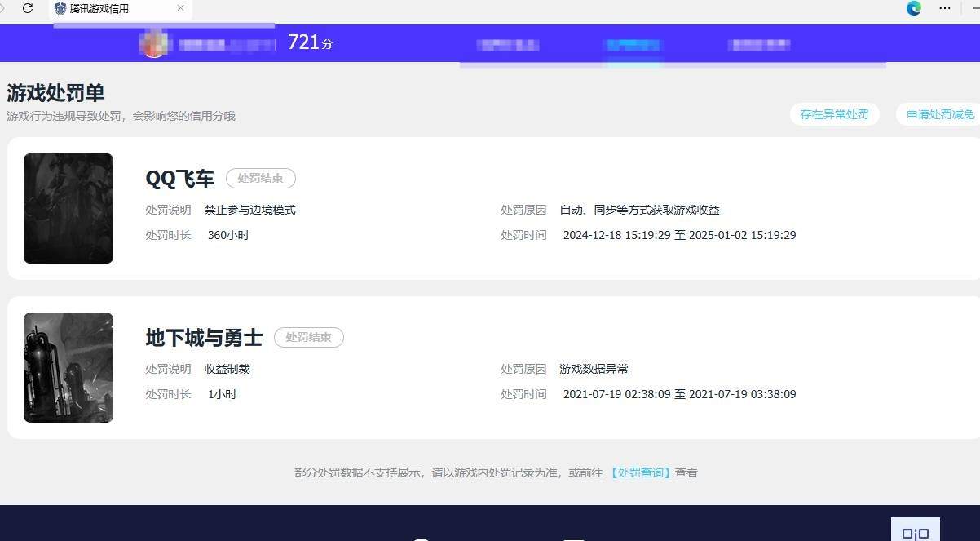Click the first blurred navigation item in the header

pos(508,45)
